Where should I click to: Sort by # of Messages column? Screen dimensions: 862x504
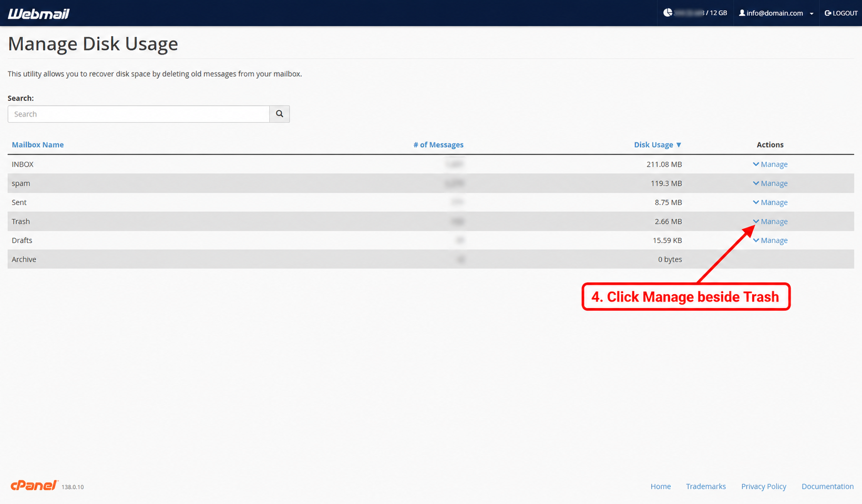(x=438, y=145)
